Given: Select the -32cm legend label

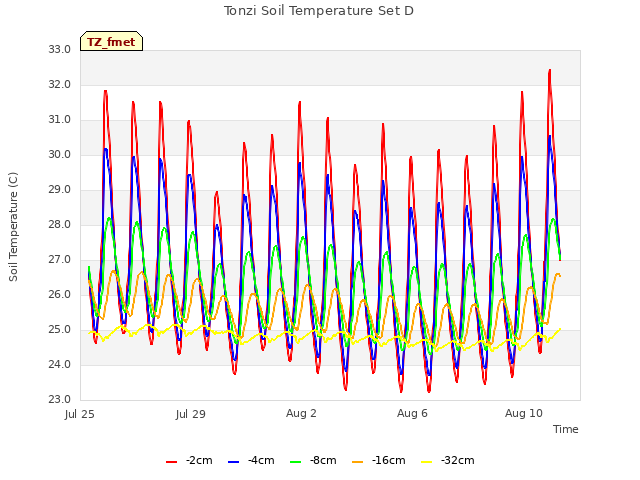Looking at the screenshot, I should click(458, 460).
